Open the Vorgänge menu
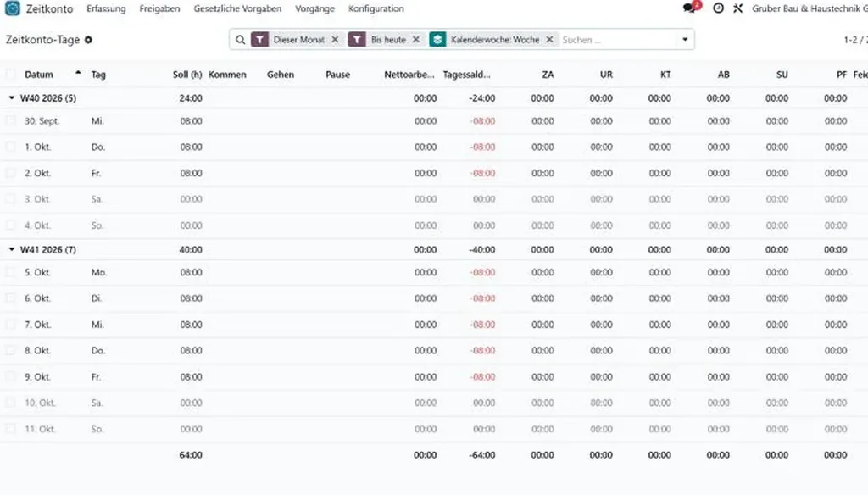The height and width of the screenshot is (495, 868). click(315, 8)
